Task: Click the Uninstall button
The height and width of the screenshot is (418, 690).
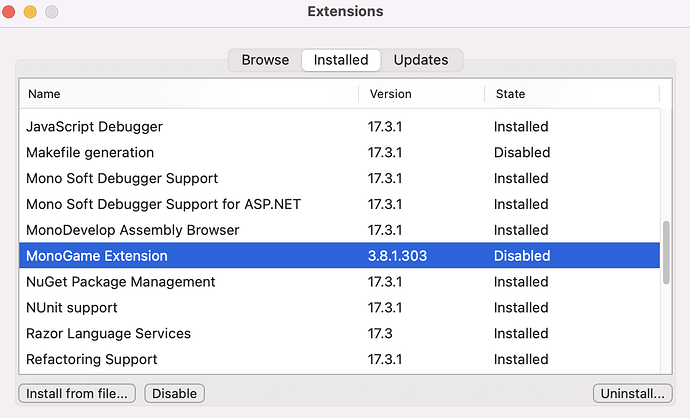Action: (632, 393)
